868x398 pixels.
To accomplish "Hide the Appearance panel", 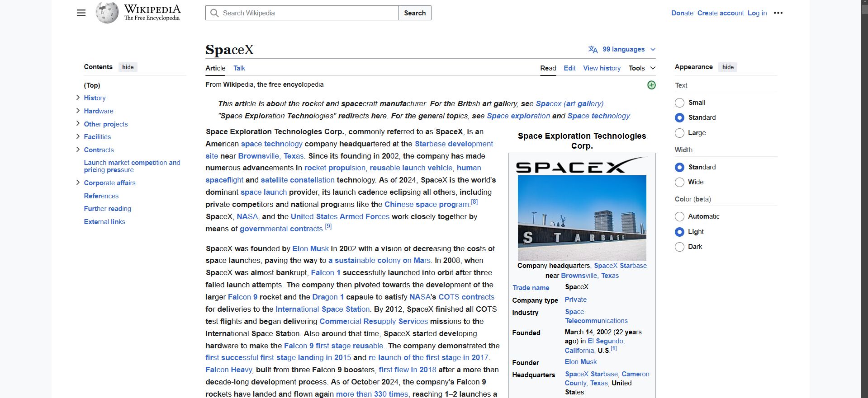I will tap(728, 67).
